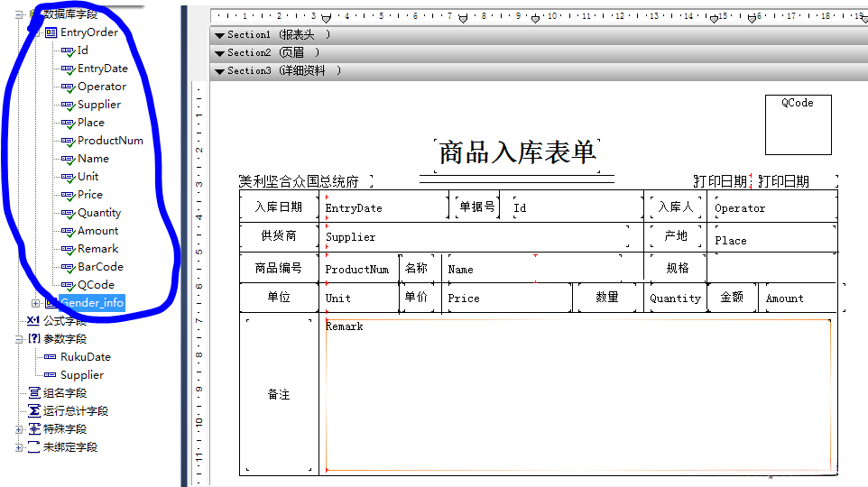Screen dimensions: 868x487
Task: Click the 公式字段 formula fields icon
Action: (33, 321)
